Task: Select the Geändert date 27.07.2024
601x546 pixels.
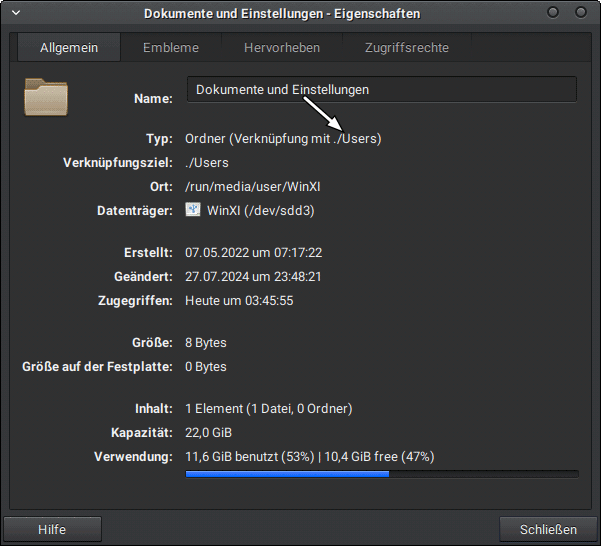Action: (x=217, y=276)
